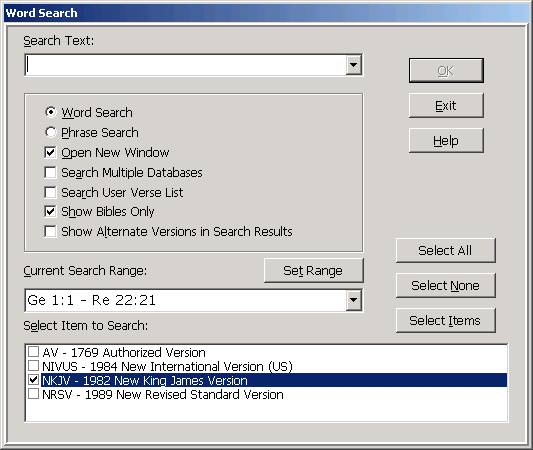Enable Search Multiple Databases checkbox
The width and height of the screenshot is (533, 450).
coord(50,172)
